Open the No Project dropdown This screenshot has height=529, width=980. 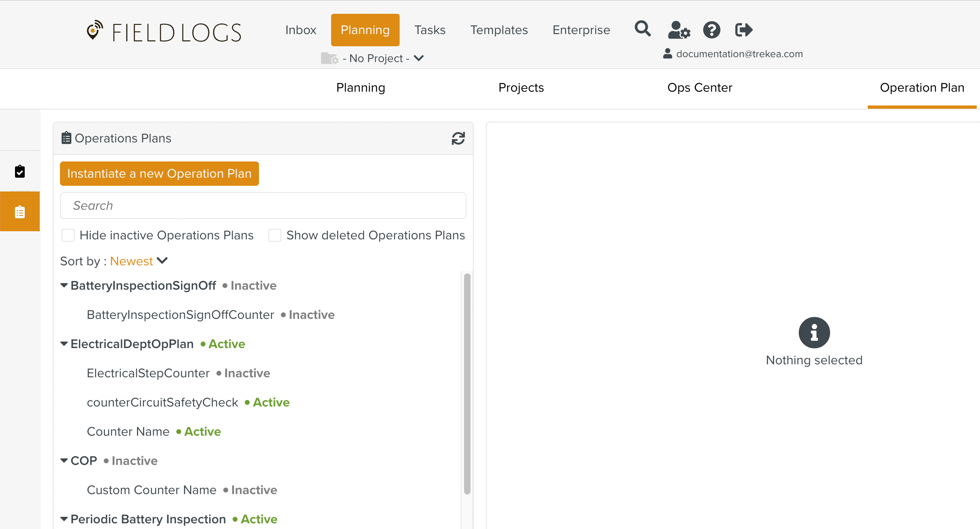pyautogui.click(x=377, y=58)
